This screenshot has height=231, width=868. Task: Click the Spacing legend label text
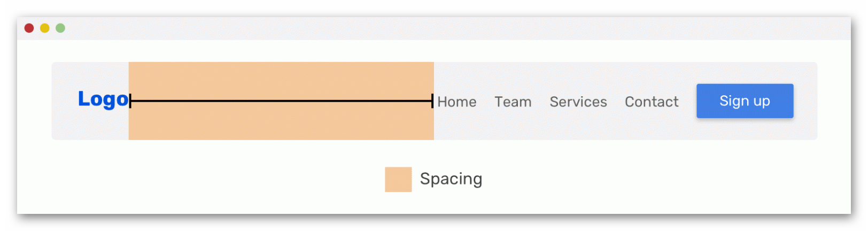[451, 179]
